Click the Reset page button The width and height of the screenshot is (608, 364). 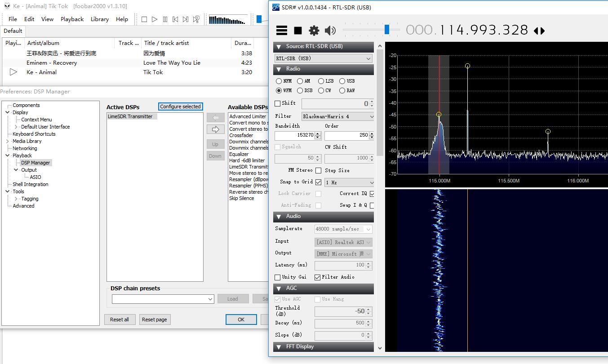point(154,320)
